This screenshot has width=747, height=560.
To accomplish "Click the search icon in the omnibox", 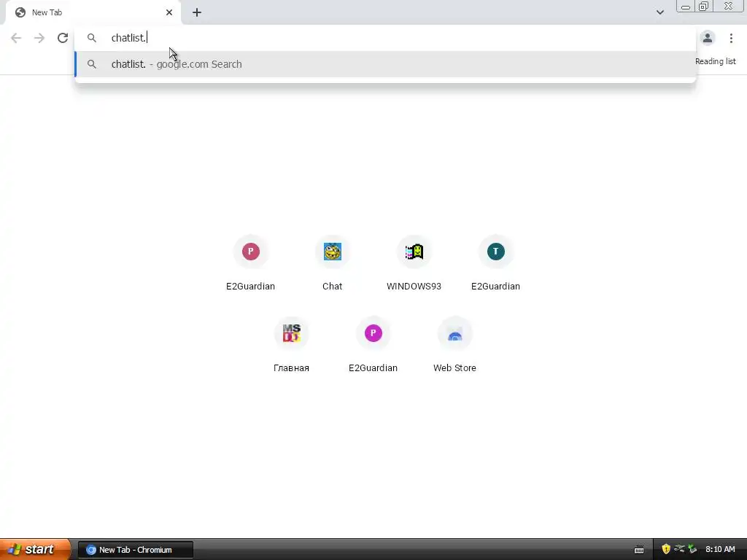I will tap(91, 38).
